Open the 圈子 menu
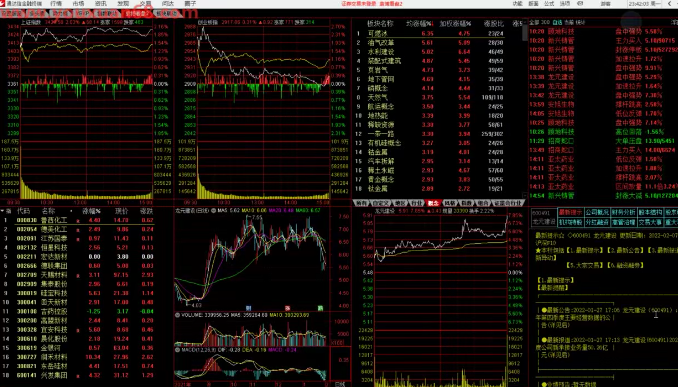The width and height of the screenshot is (678, 387). [x=190, y=3]
